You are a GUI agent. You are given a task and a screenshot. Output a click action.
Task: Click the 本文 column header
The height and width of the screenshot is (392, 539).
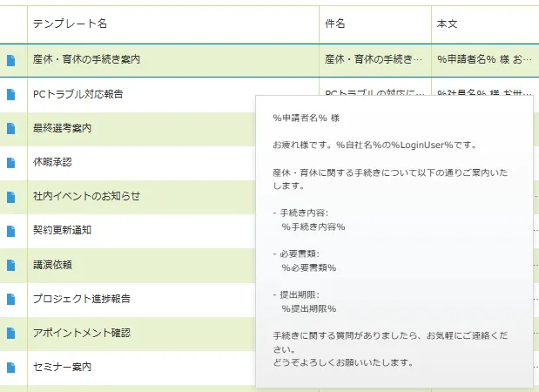coord(447,24)
